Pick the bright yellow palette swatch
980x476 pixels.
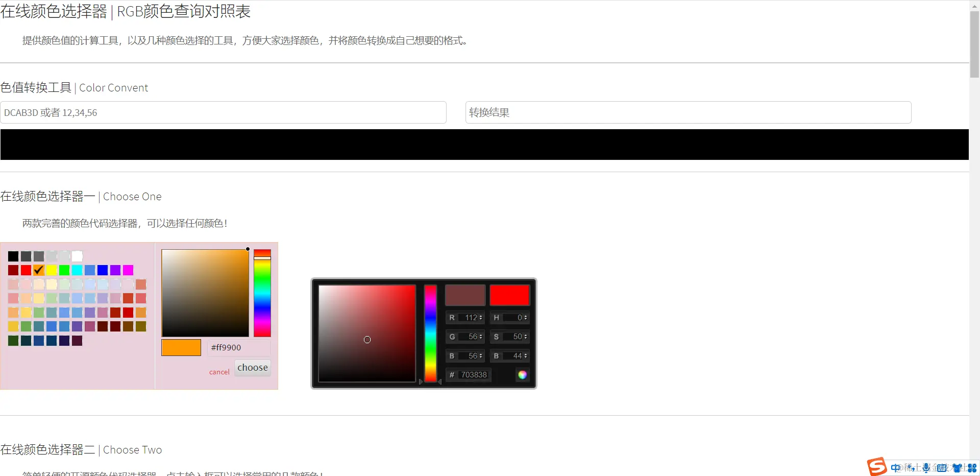(x=52, y=270)
